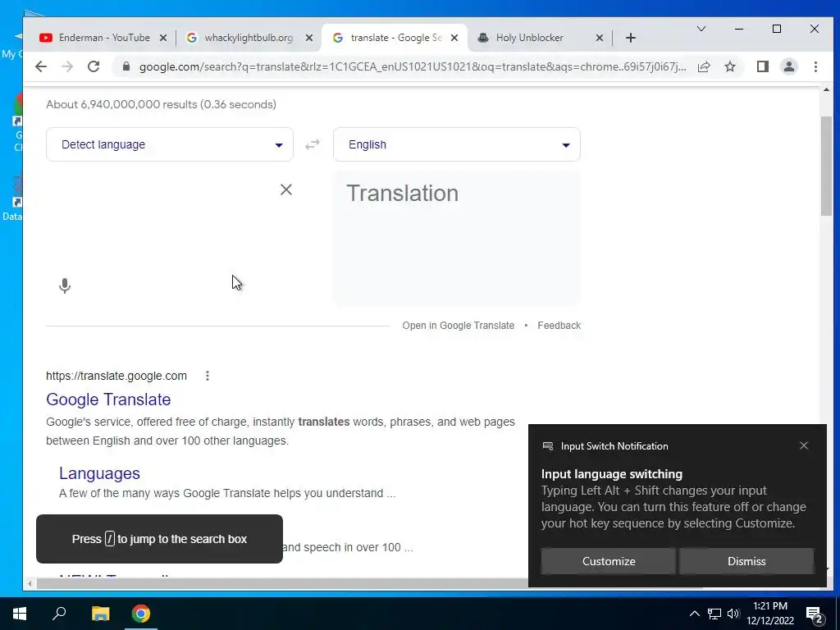
Task: Click the forward navigation arrow
Action: [x=67, y=66]
